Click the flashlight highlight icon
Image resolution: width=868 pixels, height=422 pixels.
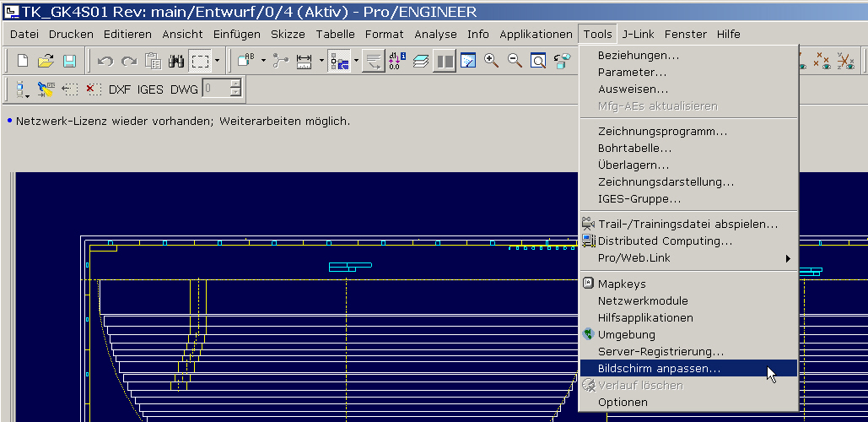point(46,89)
